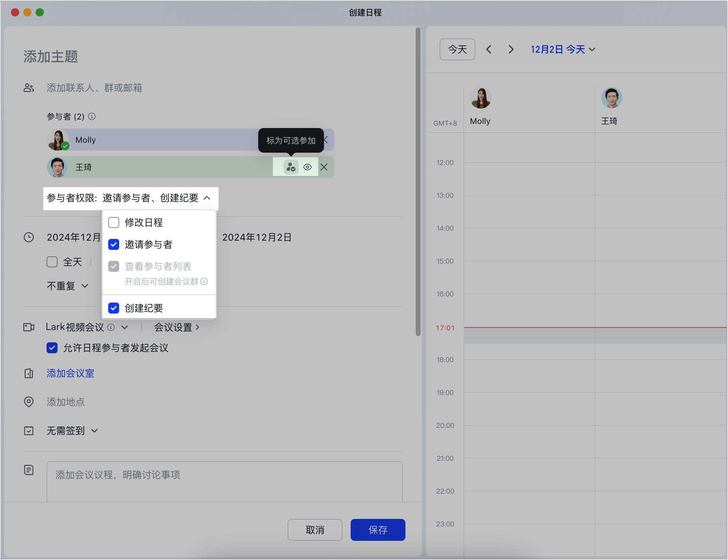The width and height of the screenshot is (728, 560).
Task: Click the check-in calendar icon
Action: (29, 431)
